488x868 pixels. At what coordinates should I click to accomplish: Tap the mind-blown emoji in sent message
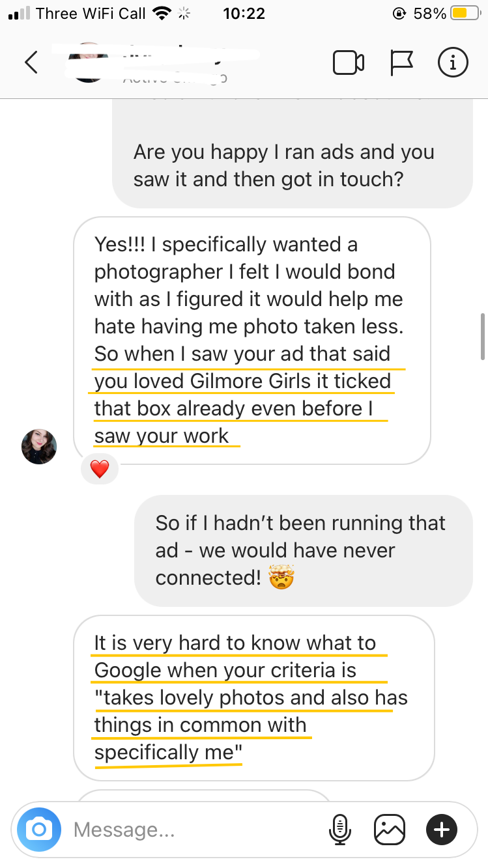tap(281, 578)
